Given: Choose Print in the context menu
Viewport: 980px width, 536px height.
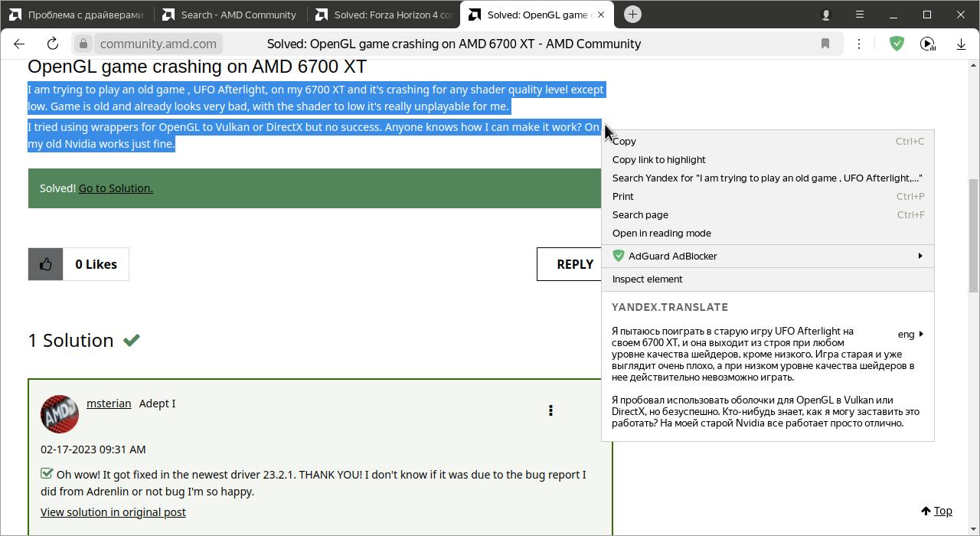Looking at the screenshot, I should click(768, 196).
